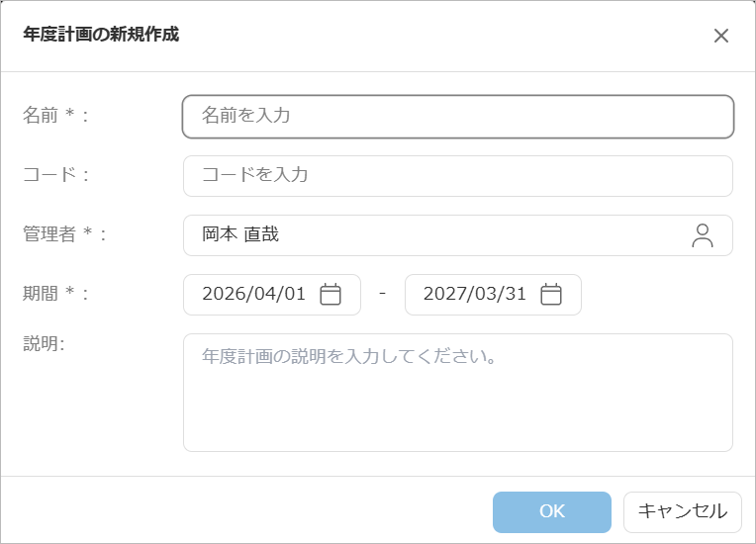
Task: Click the required asterisk beside 期間
Action: pyautogui.click(x=71, y=294)
